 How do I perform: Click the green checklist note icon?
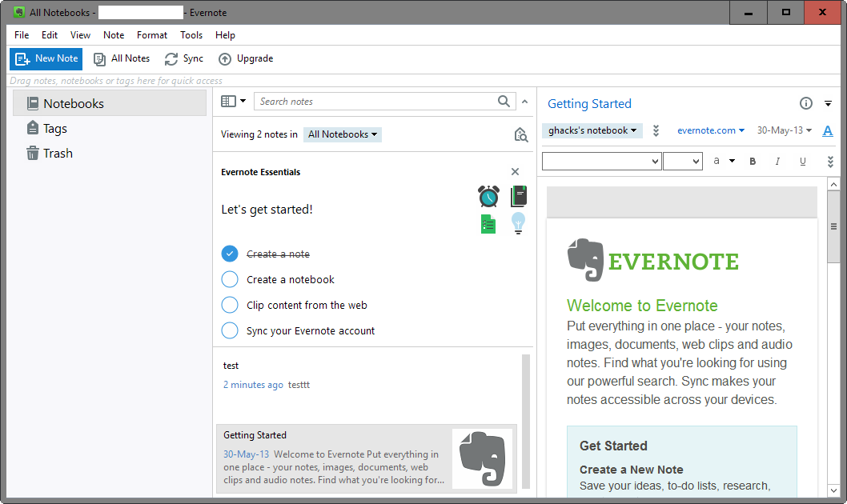coord(488,223)
